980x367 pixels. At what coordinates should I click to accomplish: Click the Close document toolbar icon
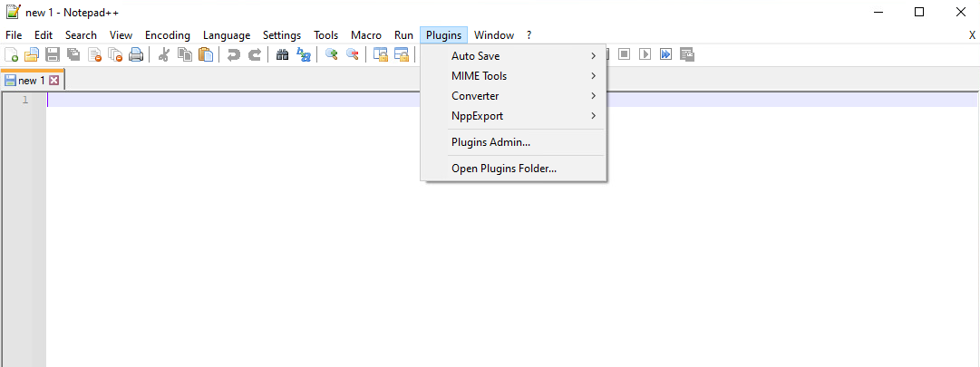pos(94,54)
